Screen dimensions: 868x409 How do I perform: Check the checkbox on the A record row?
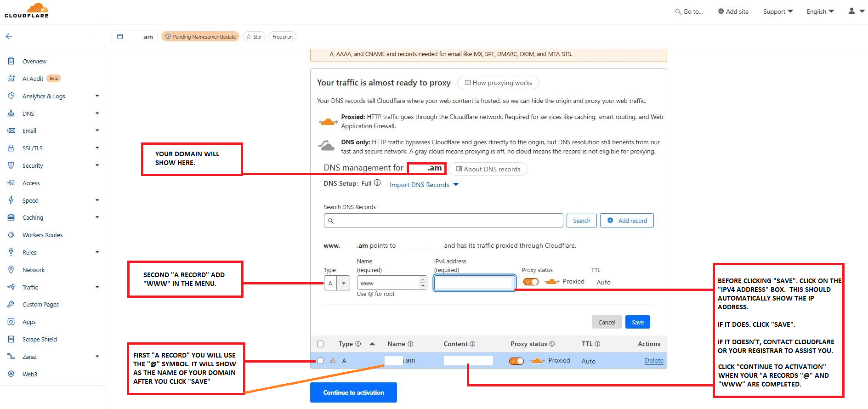point(320,361)
